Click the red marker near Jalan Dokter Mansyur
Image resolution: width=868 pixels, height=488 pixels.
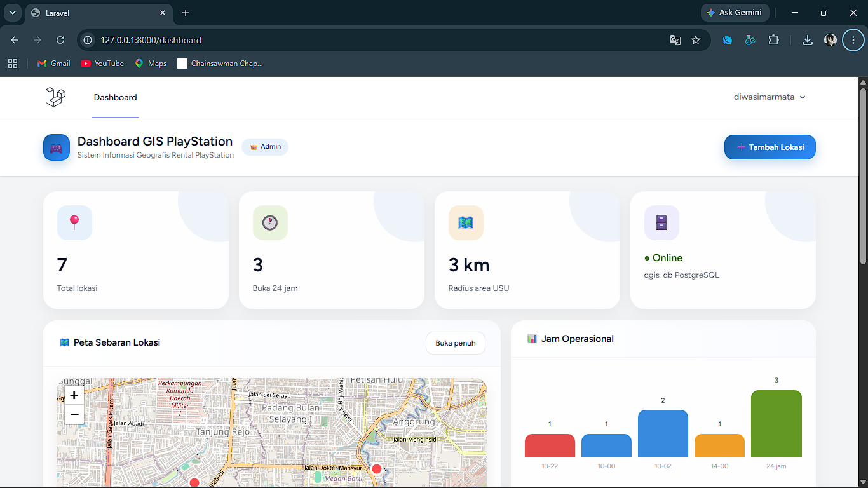pyautogui.click(x=376, y=469)
